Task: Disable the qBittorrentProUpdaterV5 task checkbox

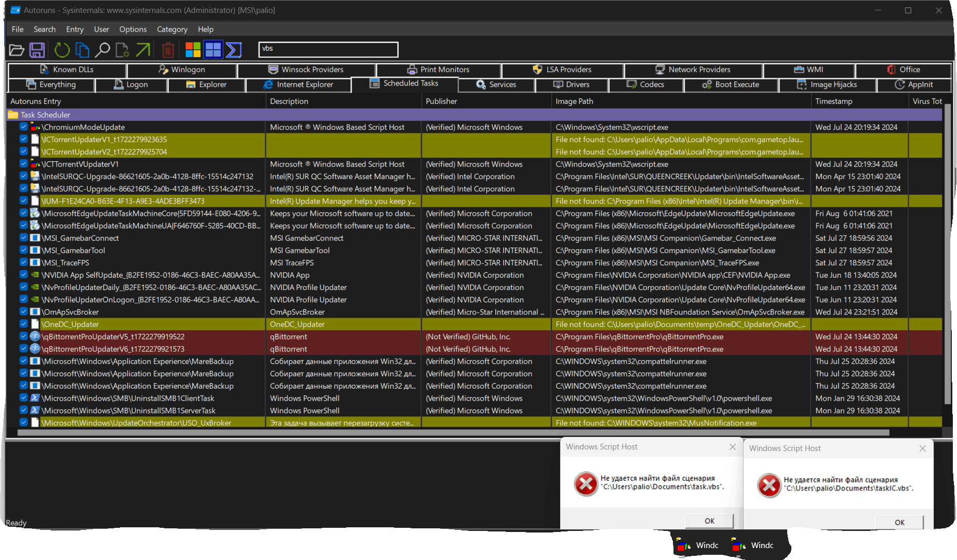Action: click(24, 336)
